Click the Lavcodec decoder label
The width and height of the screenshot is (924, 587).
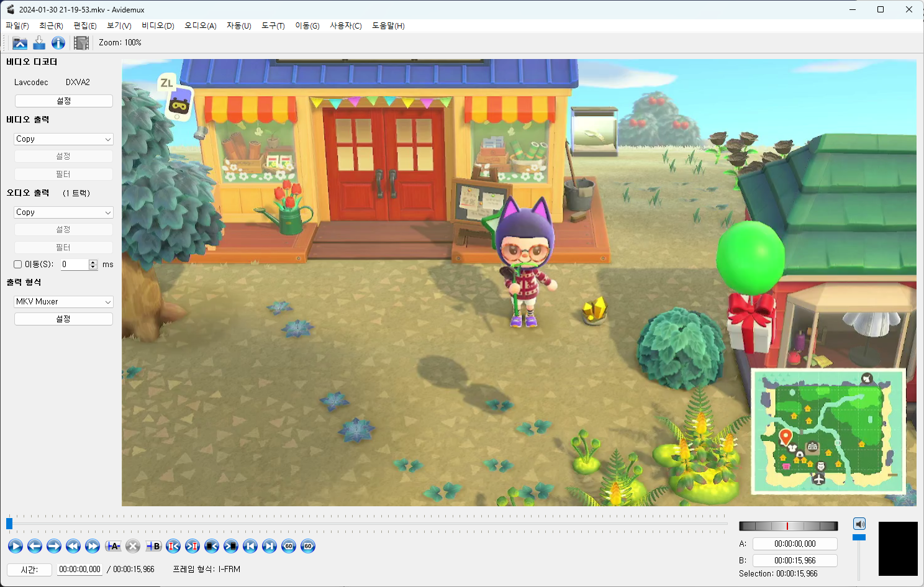[31, 82]
